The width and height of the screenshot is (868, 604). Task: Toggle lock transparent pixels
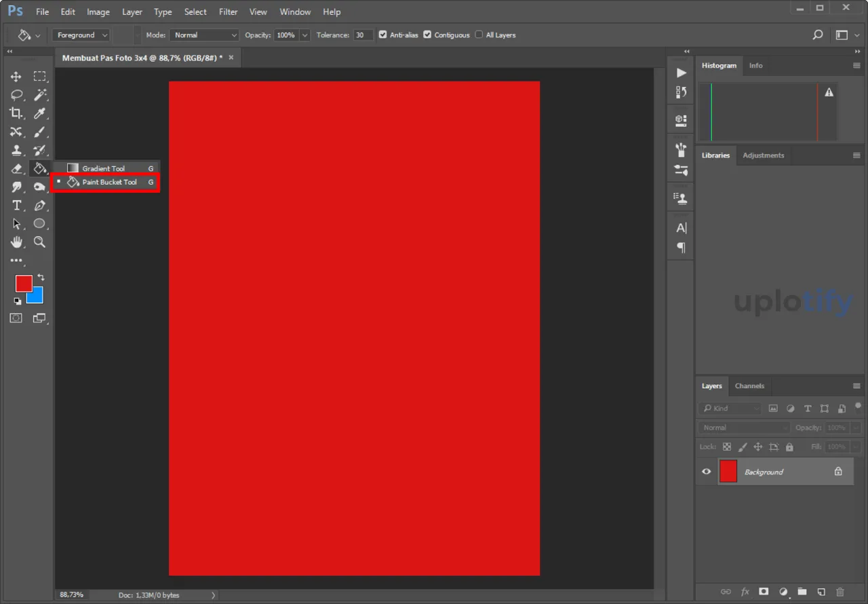727,447
